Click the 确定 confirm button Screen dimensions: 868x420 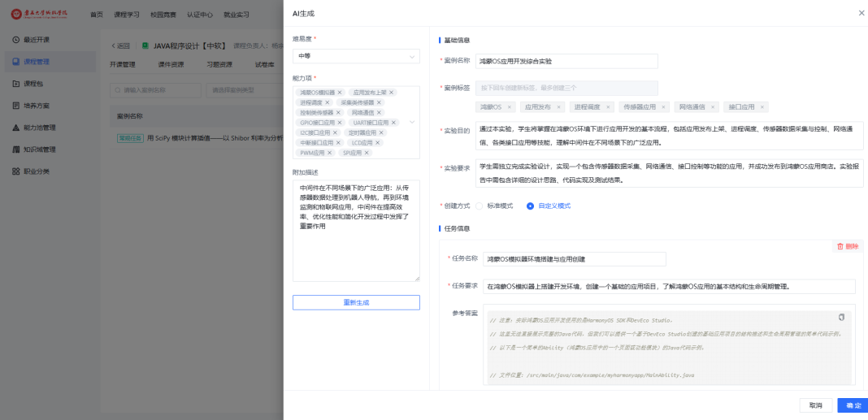(x=853, y=405)
